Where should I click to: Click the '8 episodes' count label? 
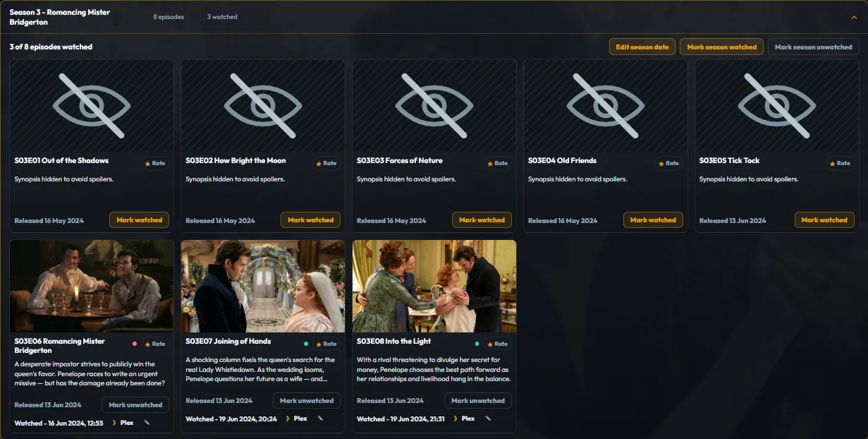coord(169,17)
